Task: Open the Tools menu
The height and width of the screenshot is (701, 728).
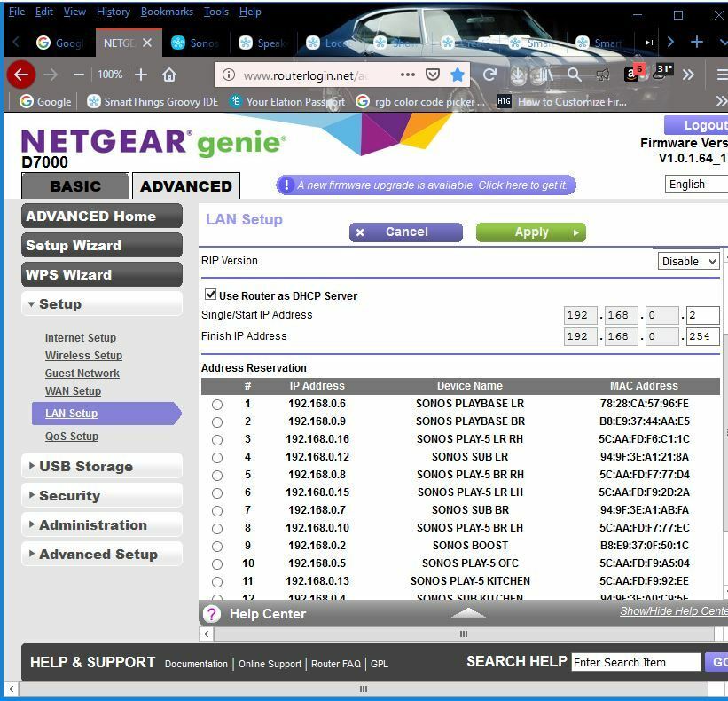Action: tap(215, 12)
